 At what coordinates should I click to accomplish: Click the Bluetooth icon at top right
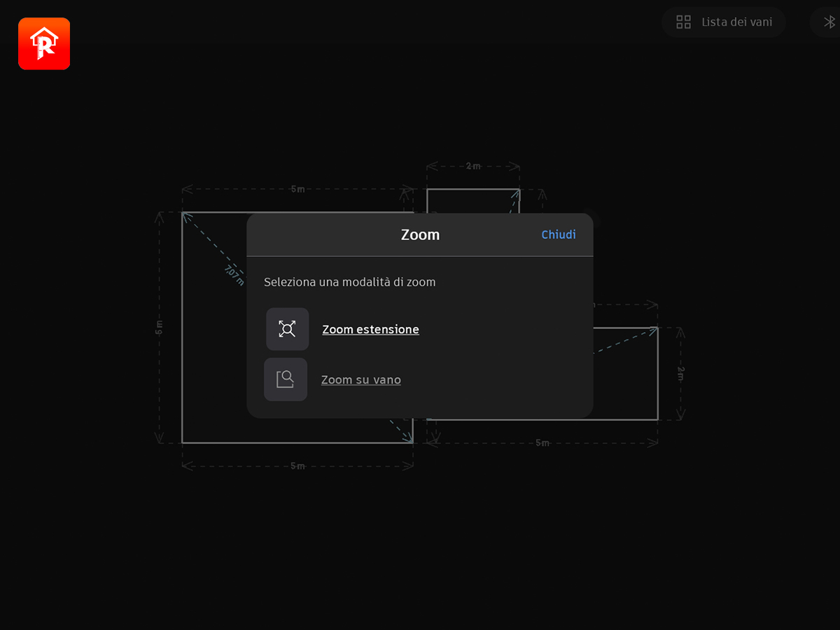831,22
